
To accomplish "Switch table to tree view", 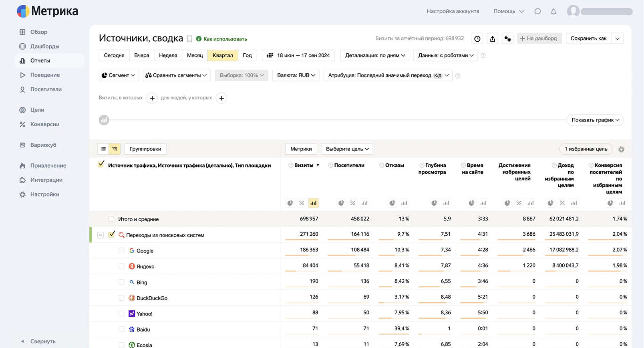I will tap(115, 149).
